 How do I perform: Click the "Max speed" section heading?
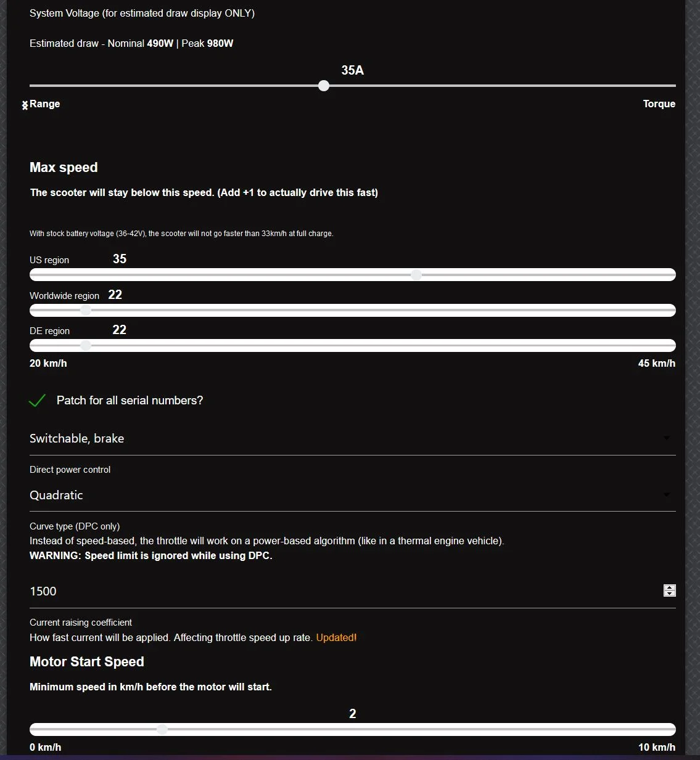point(64,168)
